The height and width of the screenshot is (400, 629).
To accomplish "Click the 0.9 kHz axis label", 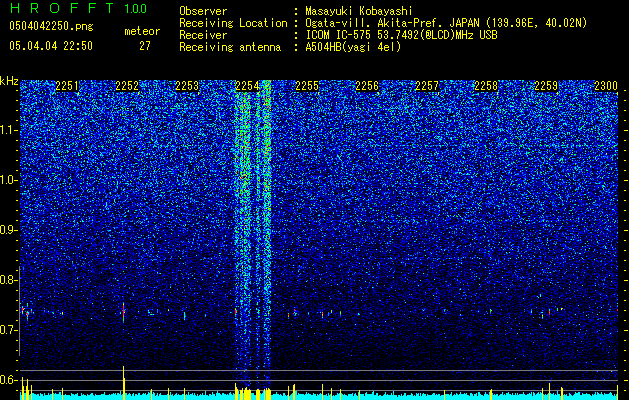I will tap(8, 230).
